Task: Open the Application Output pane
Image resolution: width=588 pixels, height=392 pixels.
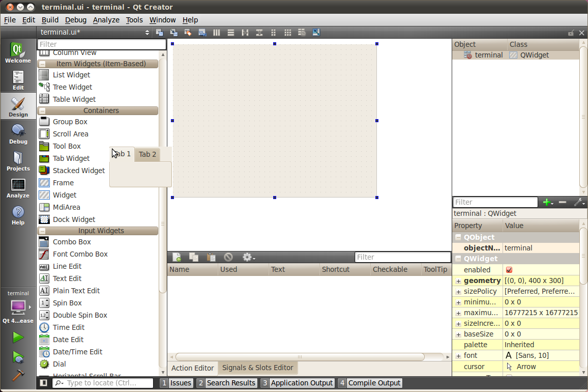Action: tap(298, 383)
